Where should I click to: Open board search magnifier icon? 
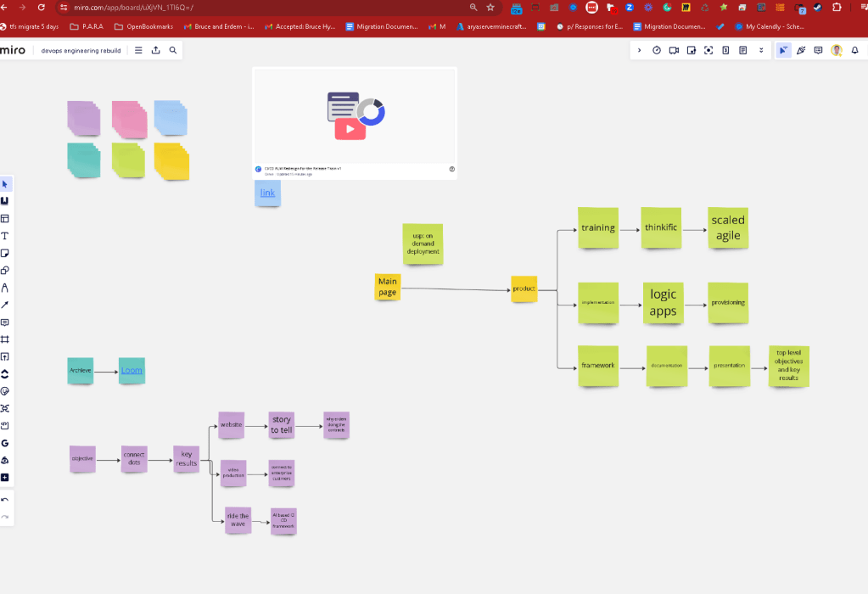tap(173, 50)
